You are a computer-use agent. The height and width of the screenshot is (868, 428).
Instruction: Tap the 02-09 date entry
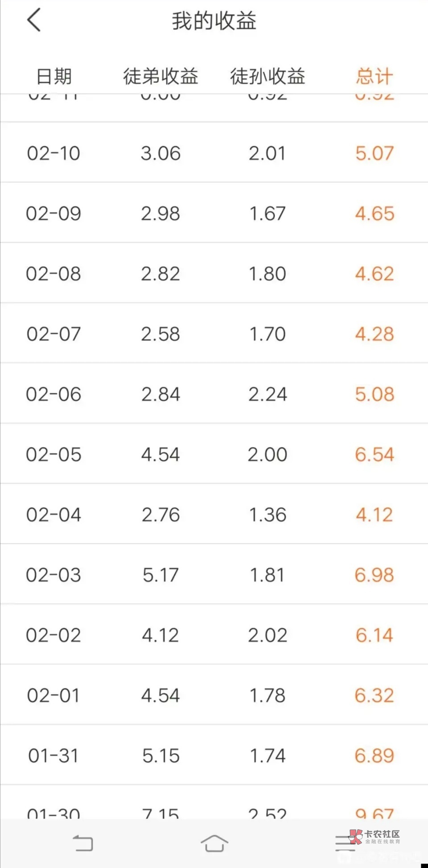coord(53,214)
